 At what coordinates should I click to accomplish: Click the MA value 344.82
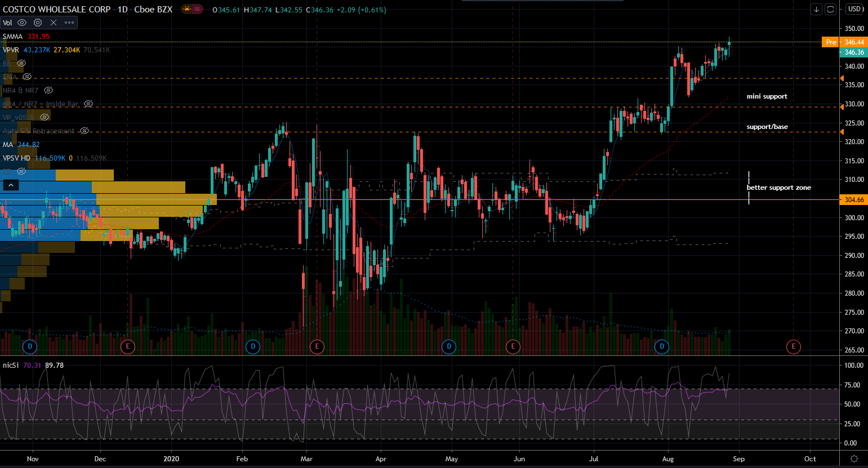click(x=29, y=144)
